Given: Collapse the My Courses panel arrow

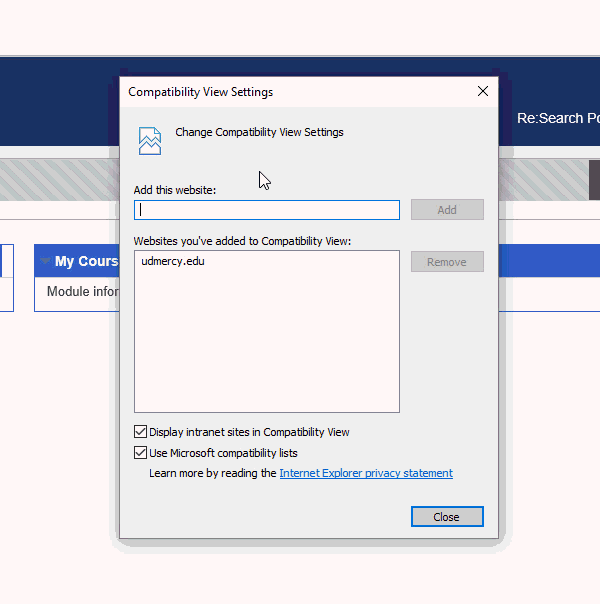Looking at the screenshot, I should click(45, 261).
